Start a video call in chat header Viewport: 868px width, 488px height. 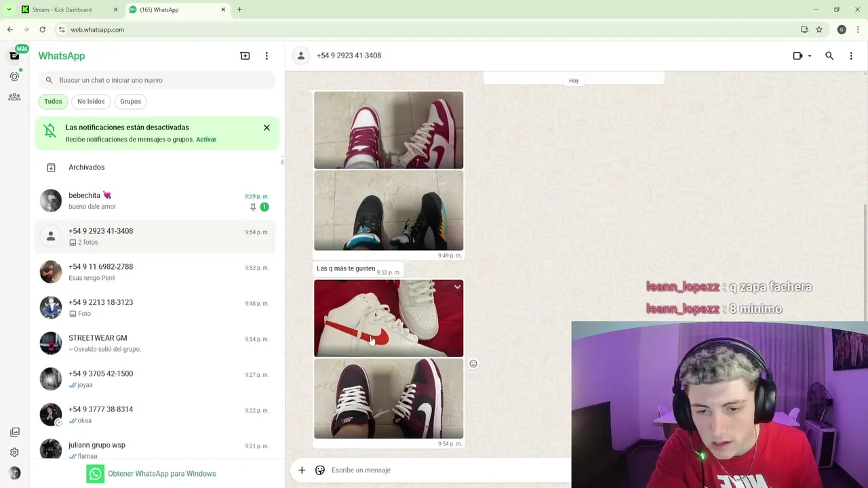coord(797,56)
